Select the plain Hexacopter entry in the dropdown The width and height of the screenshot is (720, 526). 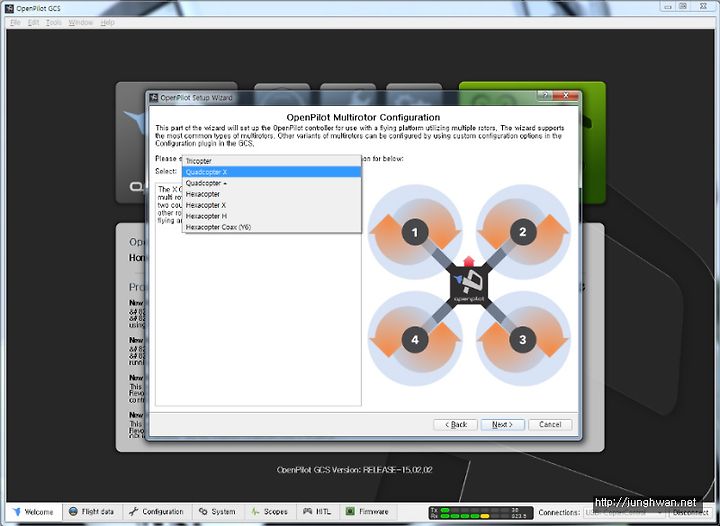272,194
